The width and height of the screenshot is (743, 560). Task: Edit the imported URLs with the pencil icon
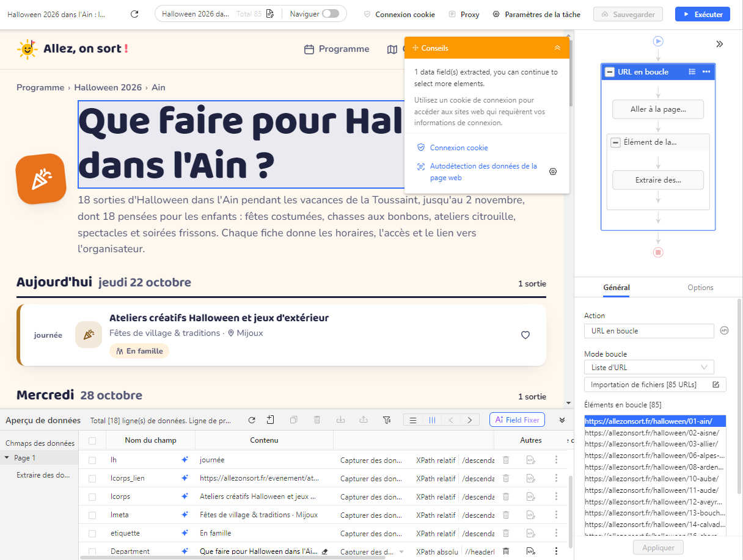point(716,385)
